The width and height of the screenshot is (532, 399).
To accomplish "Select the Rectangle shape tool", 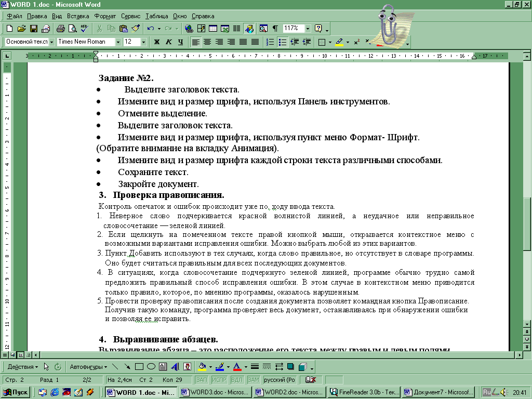I will click(x=139, y=366).
